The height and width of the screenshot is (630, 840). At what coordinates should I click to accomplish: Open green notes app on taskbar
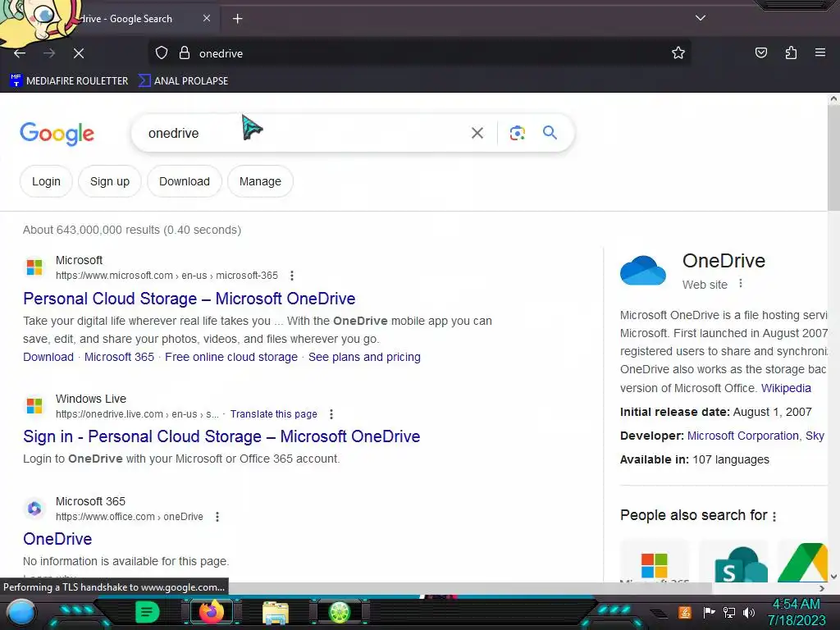148,612
